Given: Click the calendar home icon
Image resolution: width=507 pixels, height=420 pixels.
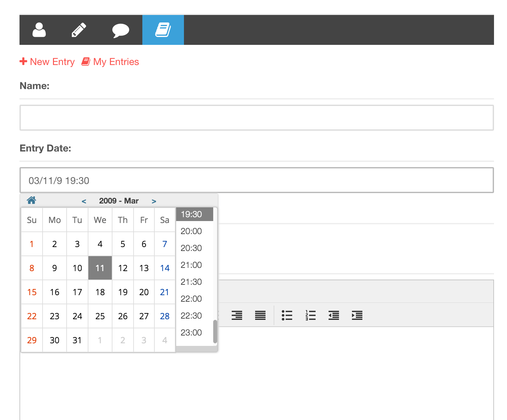Looking at the screenshot, I should click(x=32, y=200).
